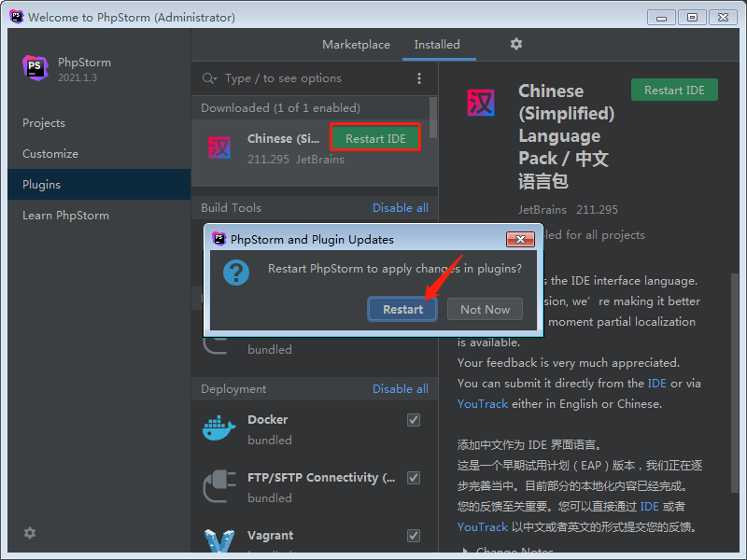Select the FTP/SFTP Connectivity plugin name
Image resolution: width=747 pixels, height=560 pixels.
pos(321,478)
